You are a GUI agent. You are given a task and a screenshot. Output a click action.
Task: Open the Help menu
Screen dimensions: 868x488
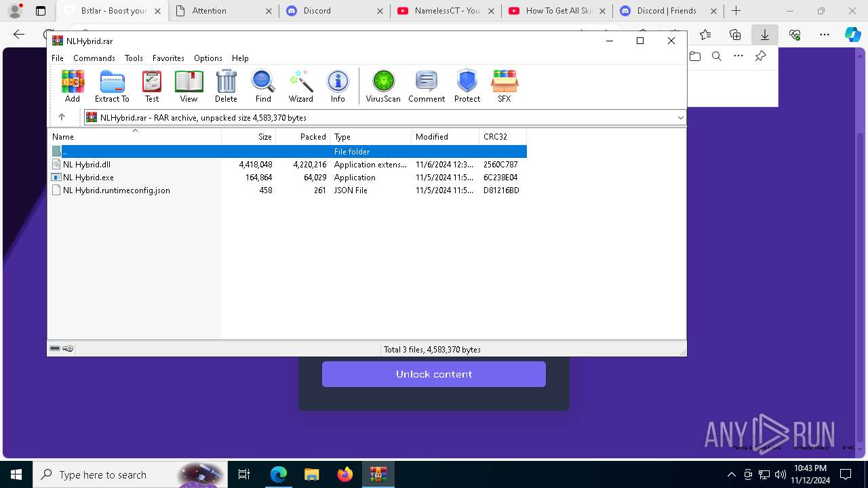(x=240, y=58)
